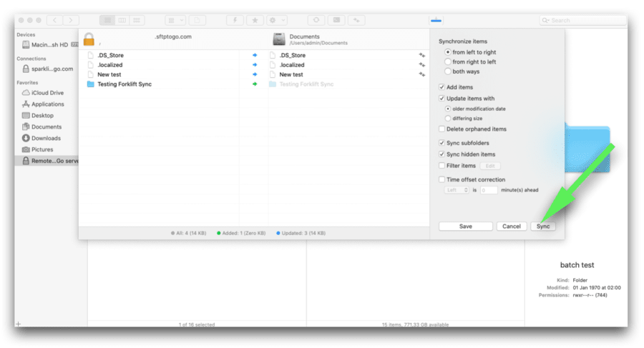The height and width of the screenshot is (348, 644).
Task: Enable Filter items checkbox
Action: [x=442, y=166]
